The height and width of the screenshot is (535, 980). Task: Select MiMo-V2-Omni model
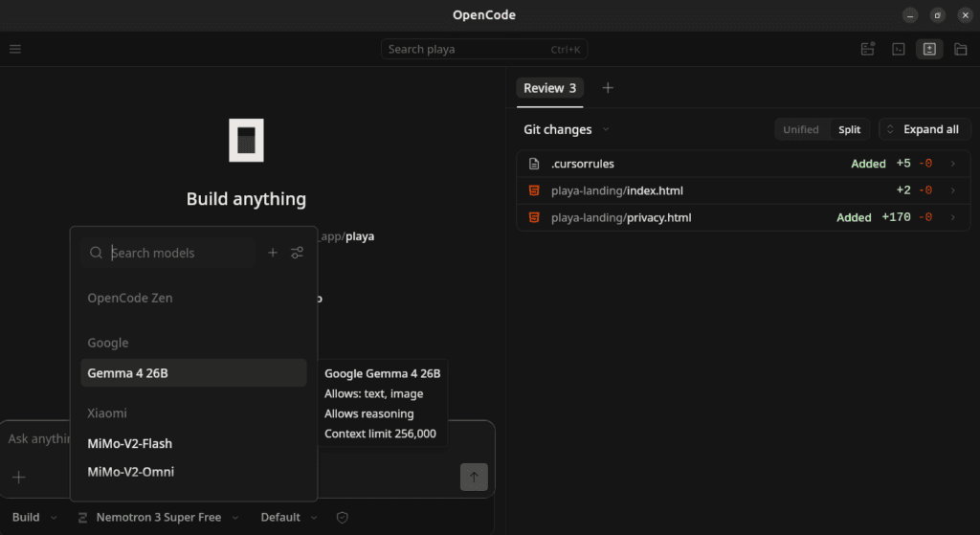point(193,472)
